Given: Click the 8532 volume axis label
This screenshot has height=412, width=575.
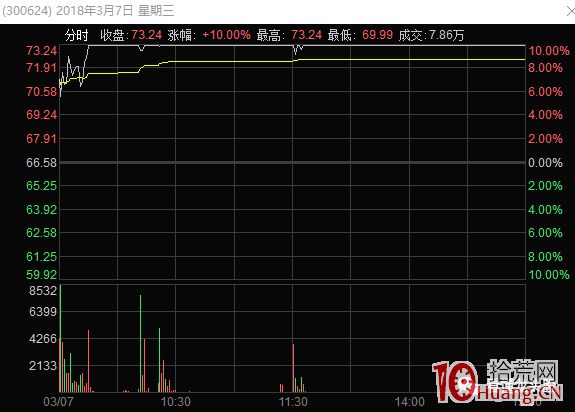Looking at the screenshot, I should coord(43,291).
